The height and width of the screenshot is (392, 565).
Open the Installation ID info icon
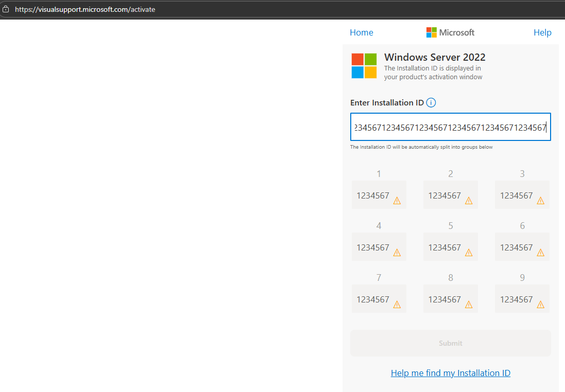point(431,102)
